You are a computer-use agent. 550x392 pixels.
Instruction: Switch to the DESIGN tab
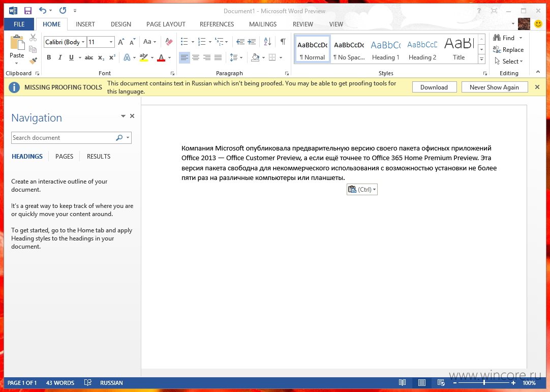click(x=121, y=24)
